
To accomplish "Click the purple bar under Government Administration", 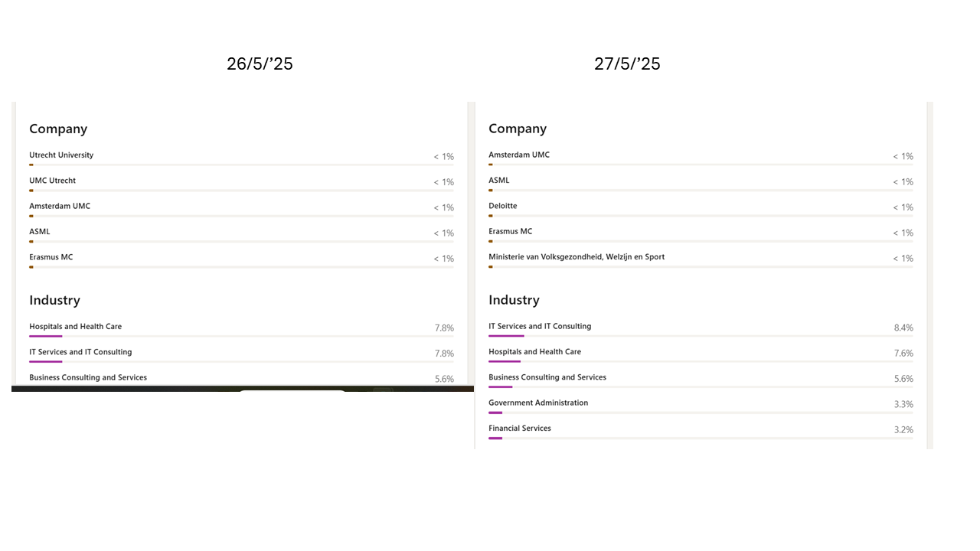I will pyautogui.click(x=495, y=412).
